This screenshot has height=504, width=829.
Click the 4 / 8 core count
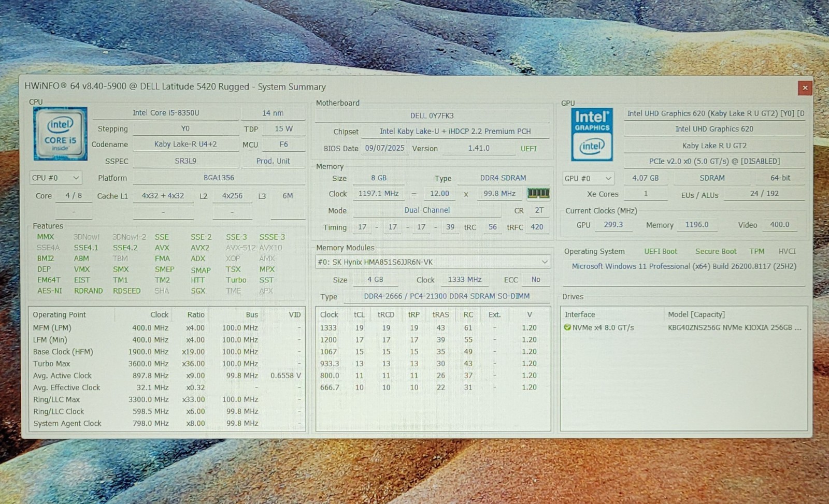[74, 196]
